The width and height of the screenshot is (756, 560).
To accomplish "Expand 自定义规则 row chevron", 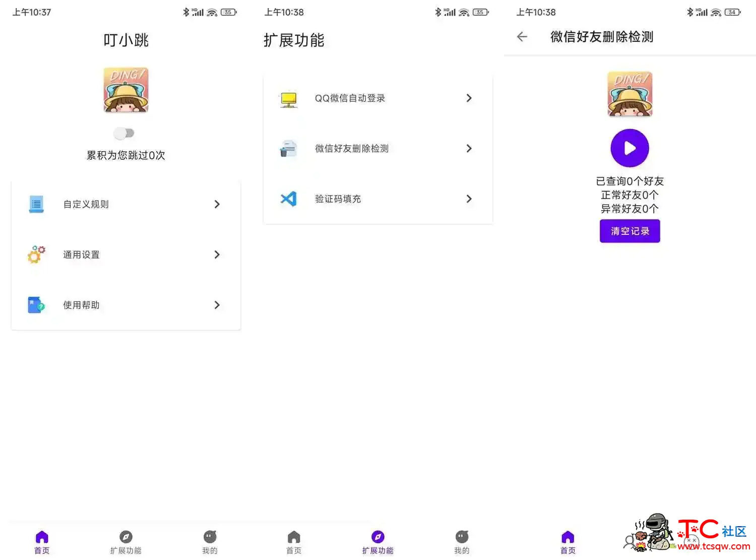I will [217, 204].
